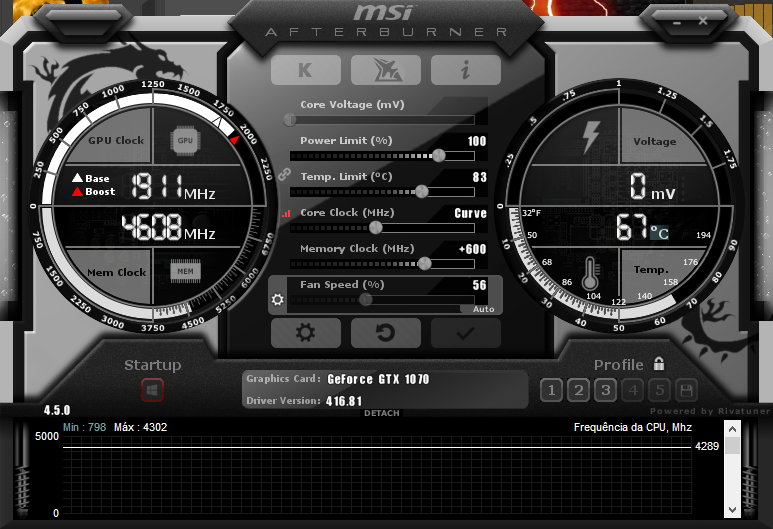Load profile slot 2
This screenshot has height=529, width=773.
coord(578,391)
